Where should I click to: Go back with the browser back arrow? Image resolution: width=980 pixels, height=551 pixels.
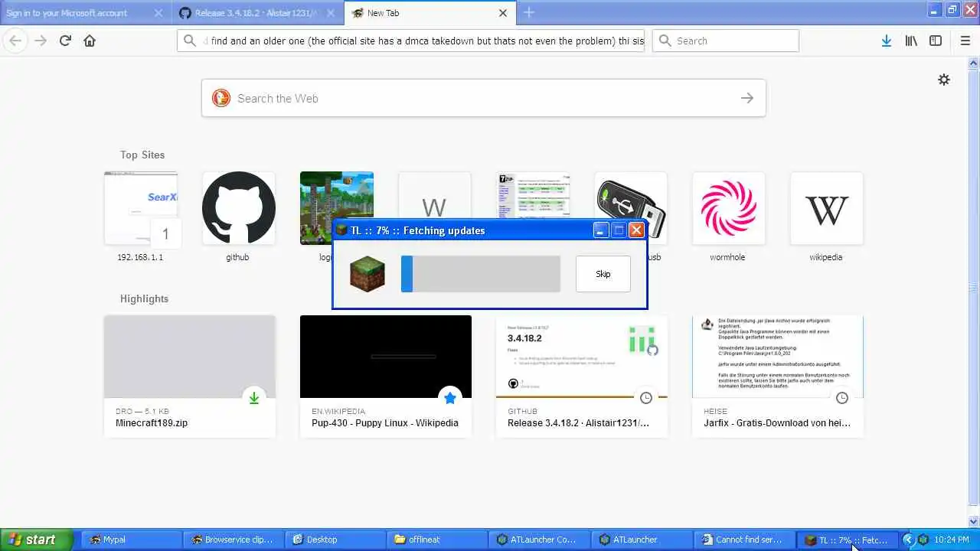[15, 41]
